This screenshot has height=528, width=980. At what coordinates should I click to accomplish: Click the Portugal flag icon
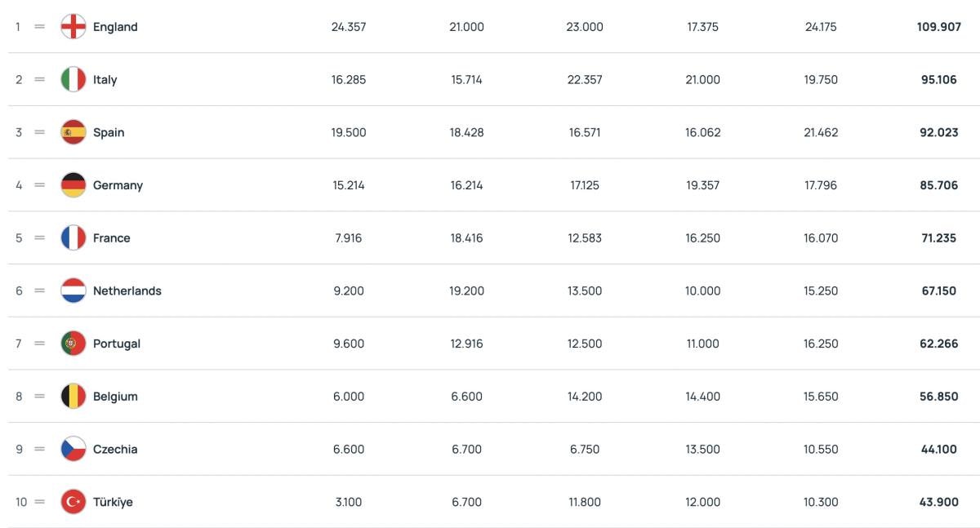tap(73, 344)
